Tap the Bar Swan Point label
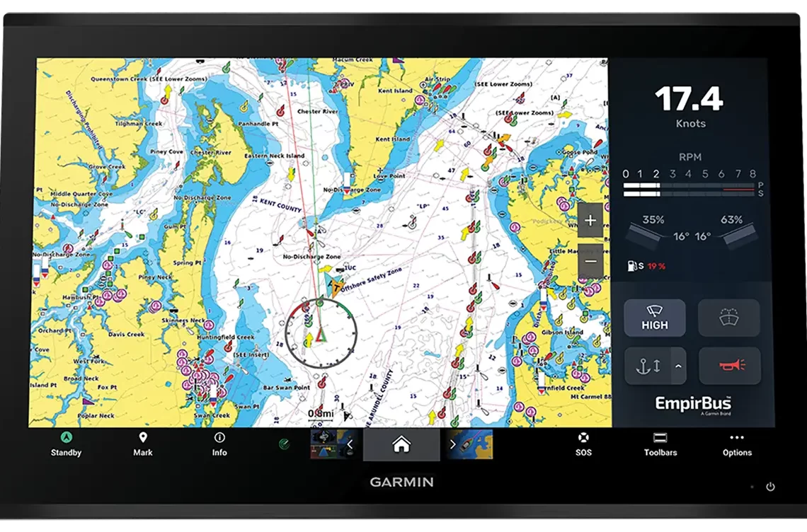This screenshot has height=532, width=807. (x=287, y=388)
